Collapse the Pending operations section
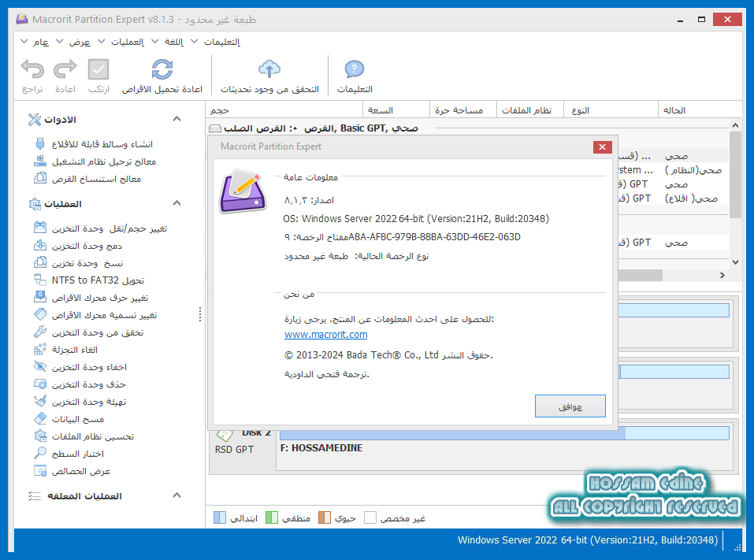 176,495
